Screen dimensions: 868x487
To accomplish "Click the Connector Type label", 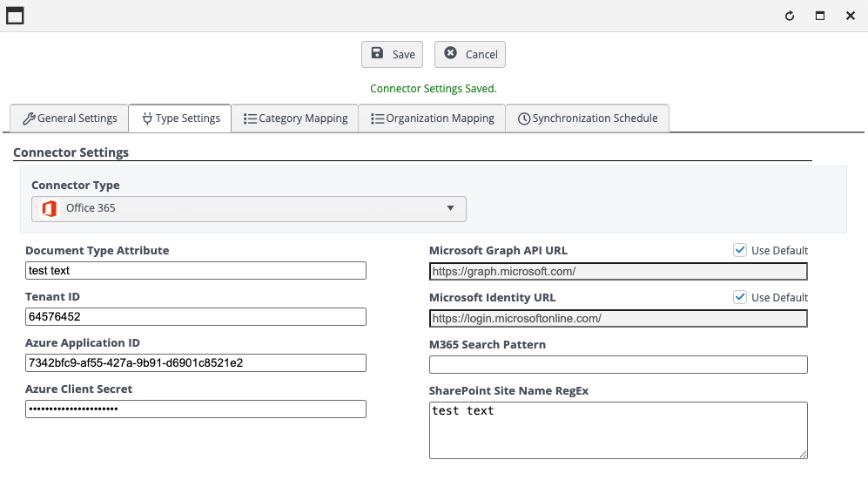I will coord(75,185).
